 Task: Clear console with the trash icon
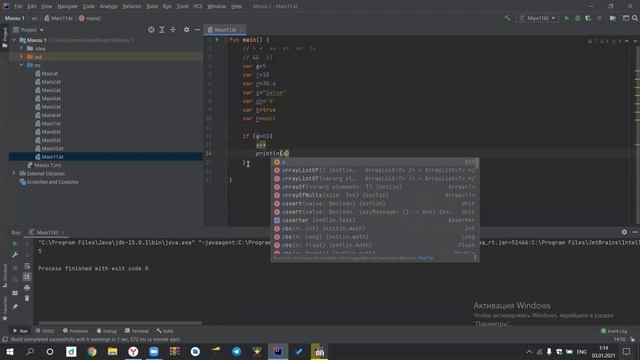[x=27, y=298]
